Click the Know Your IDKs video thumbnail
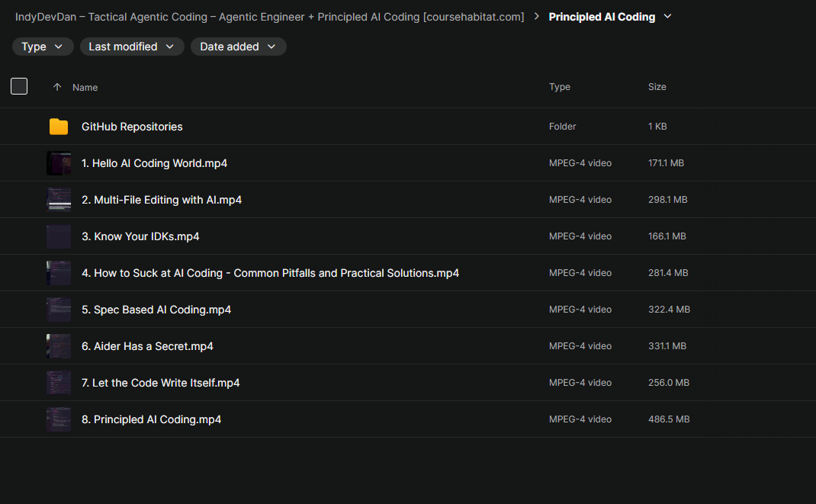Screen dimensions: 816x504 tap(58, 236)
